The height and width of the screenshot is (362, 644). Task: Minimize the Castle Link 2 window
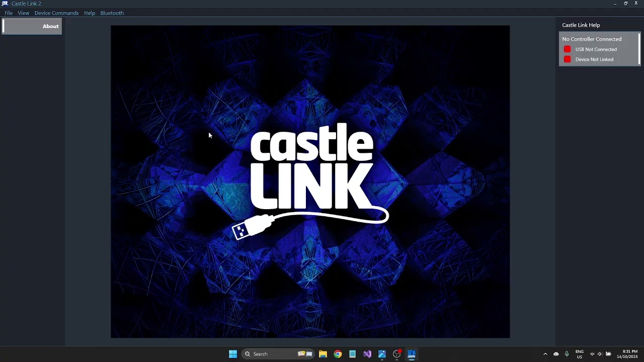click(x=615, y=4)
